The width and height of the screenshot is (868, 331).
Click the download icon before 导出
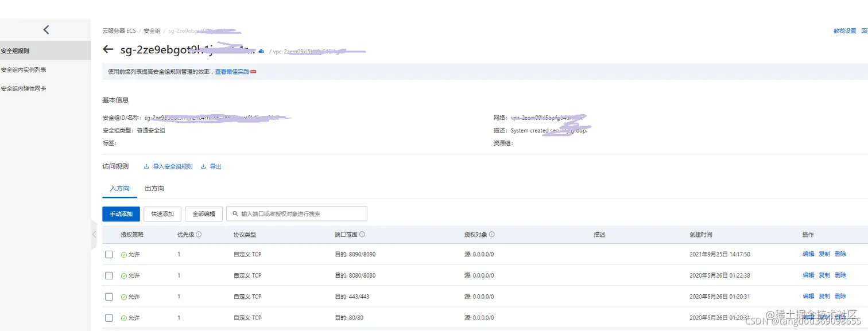point(203,166)
